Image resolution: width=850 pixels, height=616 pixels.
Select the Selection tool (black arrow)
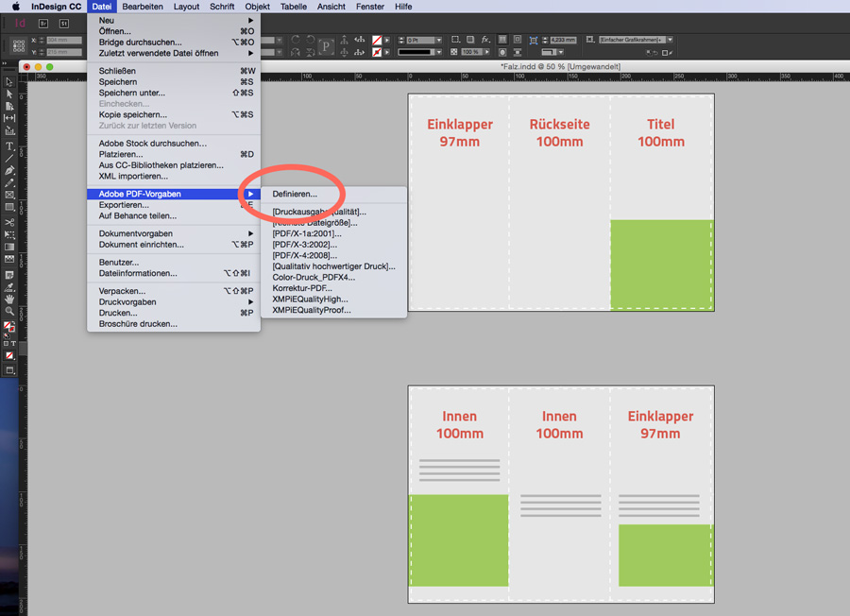(9, 82)
